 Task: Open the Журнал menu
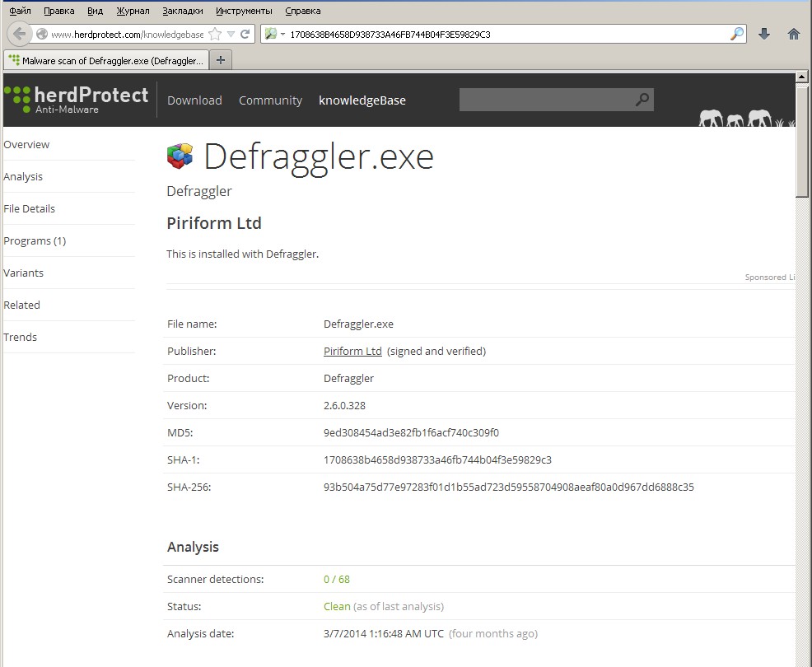[x=133, y=11]
